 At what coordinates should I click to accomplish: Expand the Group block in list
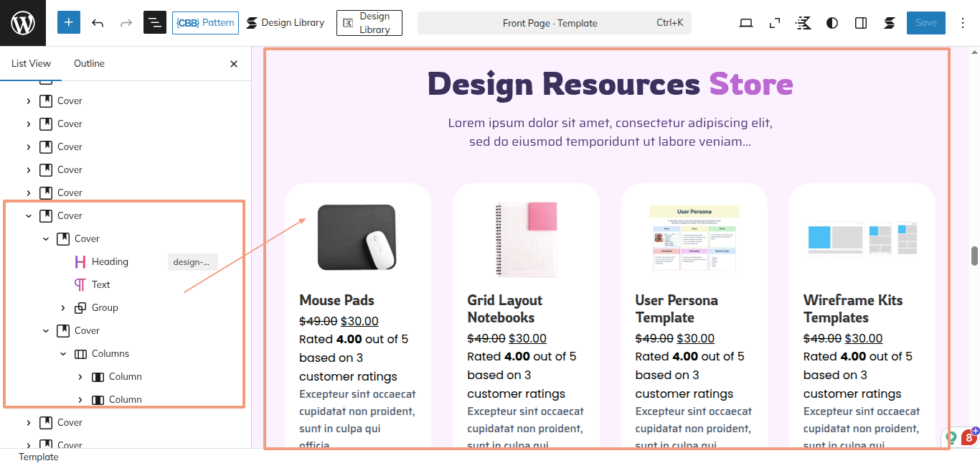point(63,308)
